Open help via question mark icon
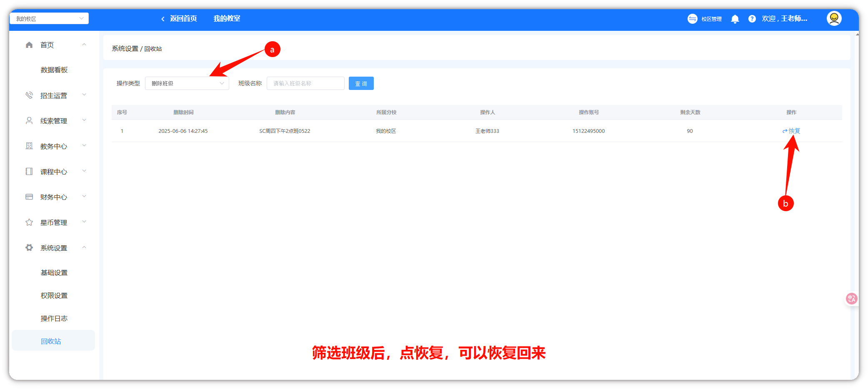The image size is (868, 389). [752, 19]
